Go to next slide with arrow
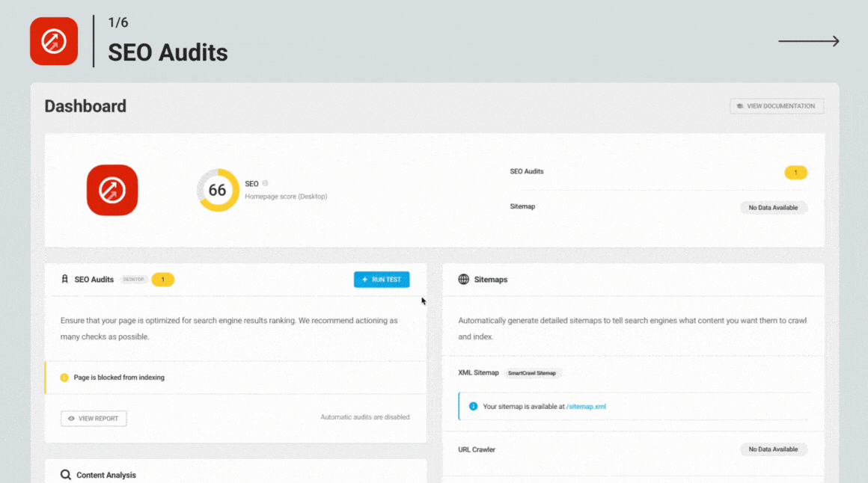868x483 pixels. pyautogui.click(x=809, y=41)
